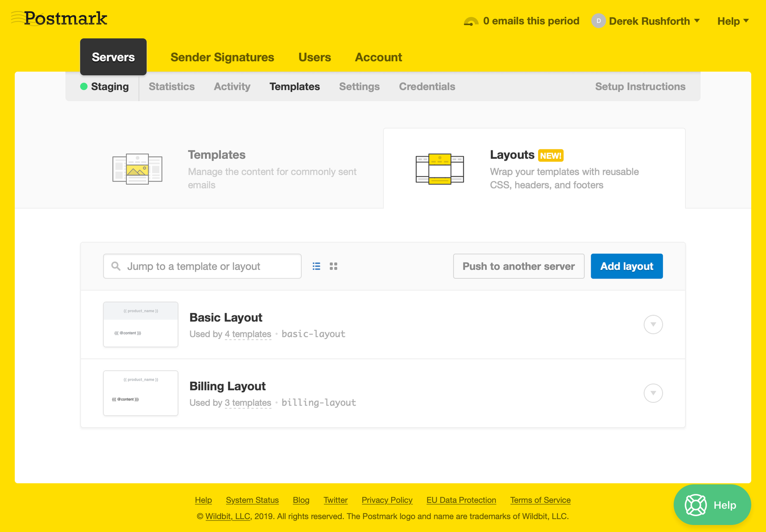
Task: Open the floating Help life-ring button
Action: pos(712,505)
